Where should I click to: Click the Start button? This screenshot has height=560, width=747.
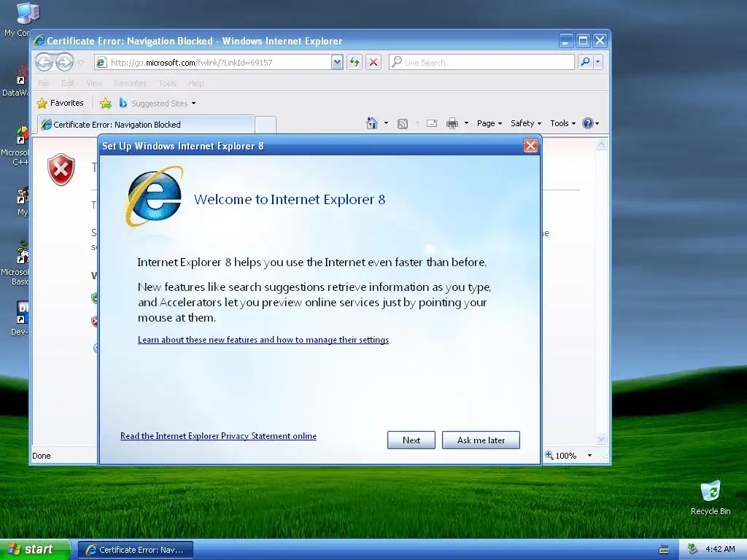point(35,550)
